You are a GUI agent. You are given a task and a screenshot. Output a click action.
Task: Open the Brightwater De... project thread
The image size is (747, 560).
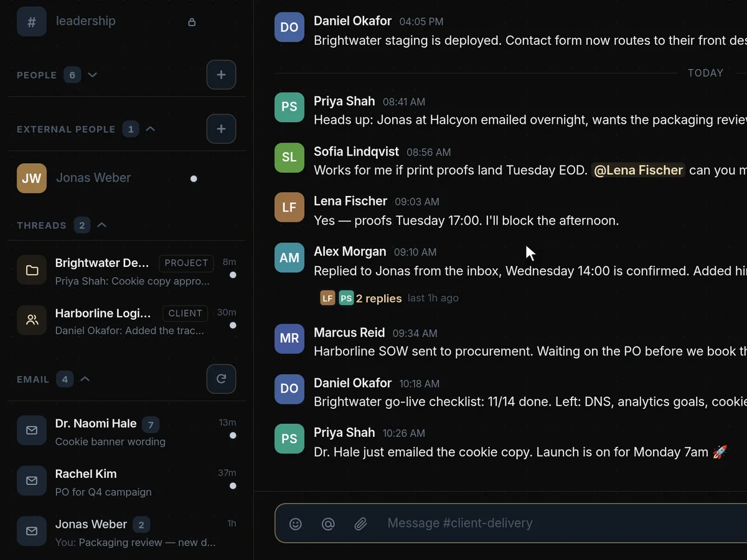tap(126, 270)
